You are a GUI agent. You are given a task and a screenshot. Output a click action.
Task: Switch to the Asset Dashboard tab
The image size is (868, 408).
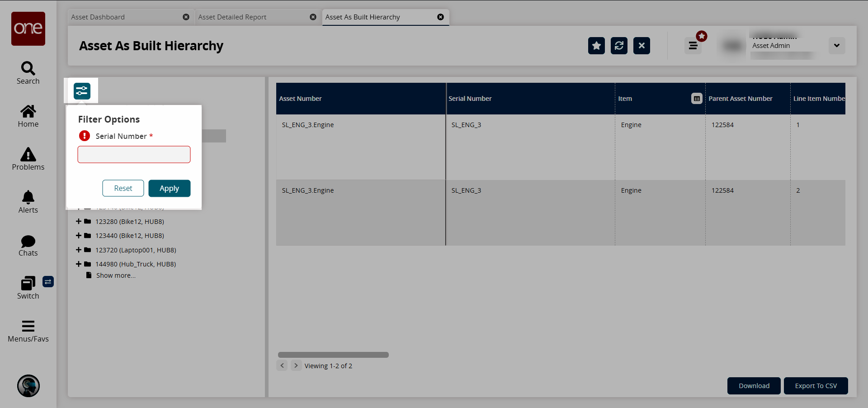tap(98, 17)
